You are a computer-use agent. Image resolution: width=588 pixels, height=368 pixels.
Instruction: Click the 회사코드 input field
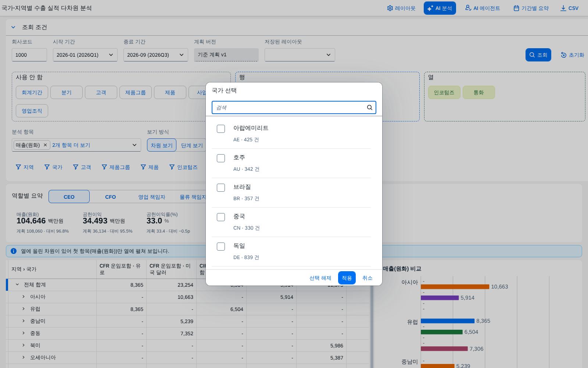click(29, 55)
